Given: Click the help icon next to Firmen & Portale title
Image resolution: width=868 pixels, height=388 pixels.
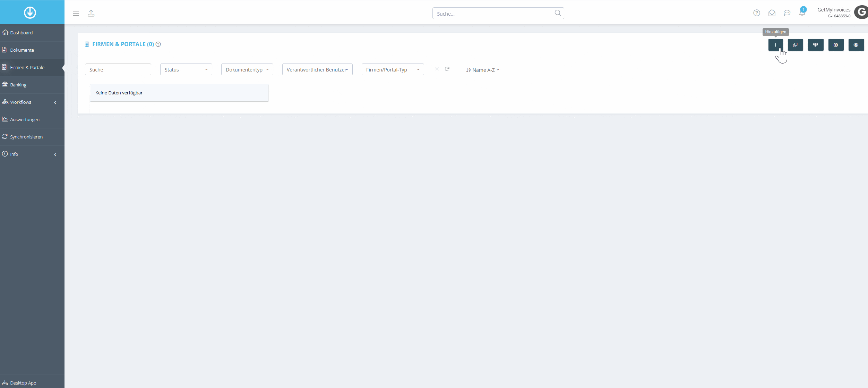Looking at the screenshot, I should pos(158,44).
